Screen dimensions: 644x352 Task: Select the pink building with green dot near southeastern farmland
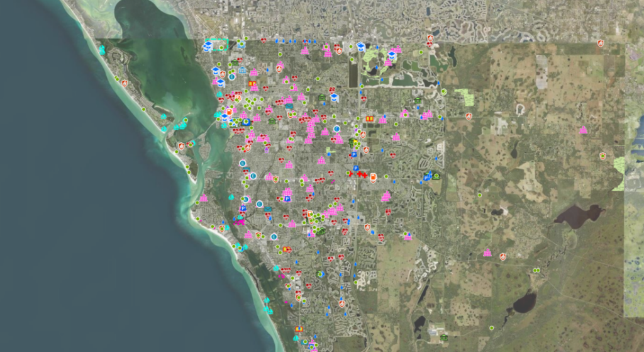point(408,236)
